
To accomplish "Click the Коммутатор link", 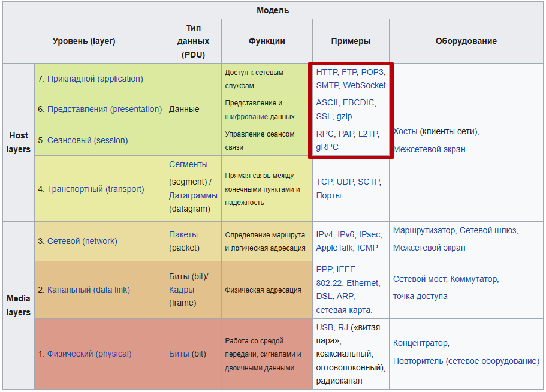I will 473,279.
